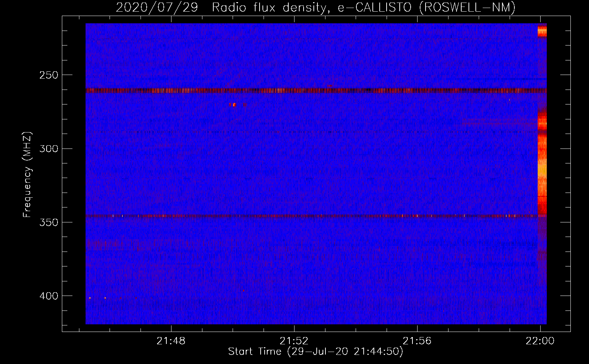
Task: Select the 300 frequency tick label
Action: [x=49, y=149]
